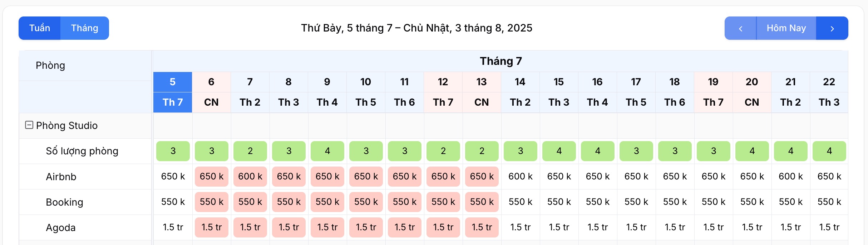Go to previous period with left chevron
The image size is (868, 245).
pyautogui.click(x=740, y=28)
